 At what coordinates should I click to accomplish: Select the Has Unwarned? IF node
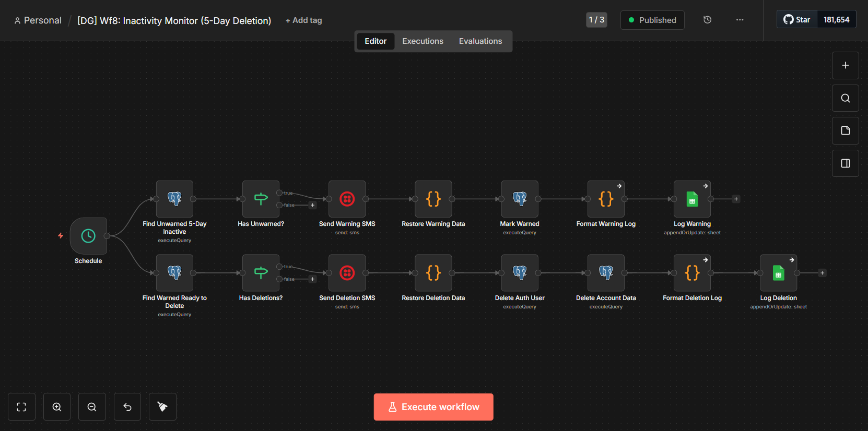click(x=261, y=199)
